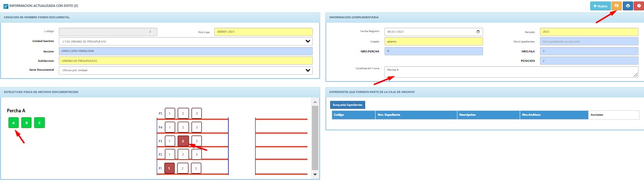
Task: Click the blue print icon button
Action: (627, 6)
